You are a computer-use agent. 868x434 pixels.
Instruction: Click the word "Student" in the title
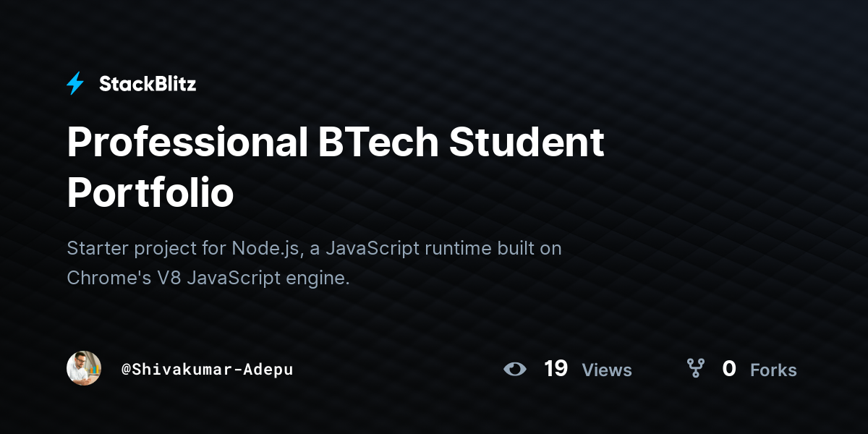pos(526,142)
